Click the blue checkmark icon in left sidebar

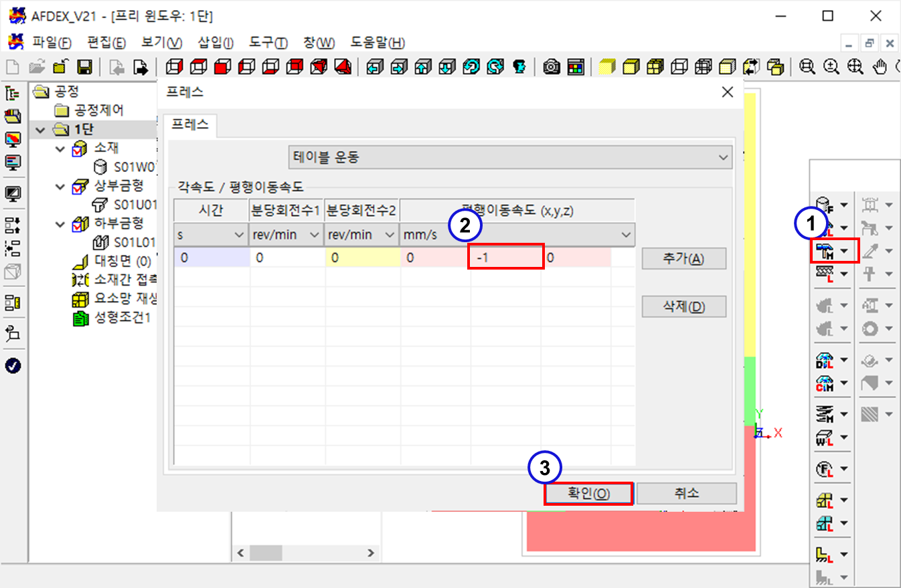point(13,365)
